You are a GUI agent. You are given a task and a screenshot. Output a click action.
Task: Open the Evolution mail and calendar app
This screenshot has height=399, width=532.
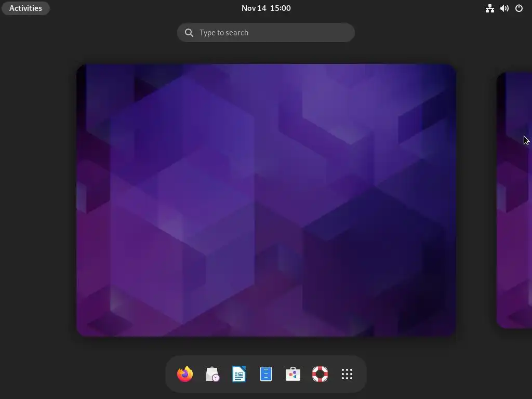212,374
